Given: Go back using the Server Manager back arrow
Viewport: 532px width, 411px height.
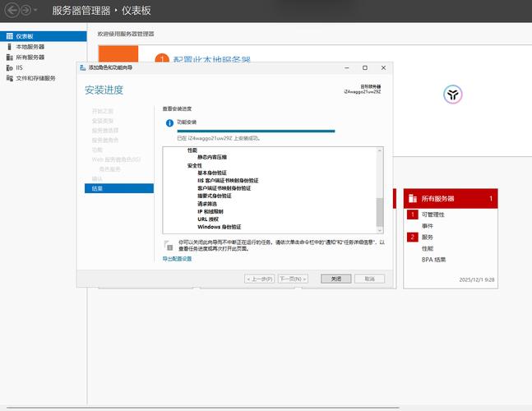Looking at the screenshot, I should [x=12, y=10].
